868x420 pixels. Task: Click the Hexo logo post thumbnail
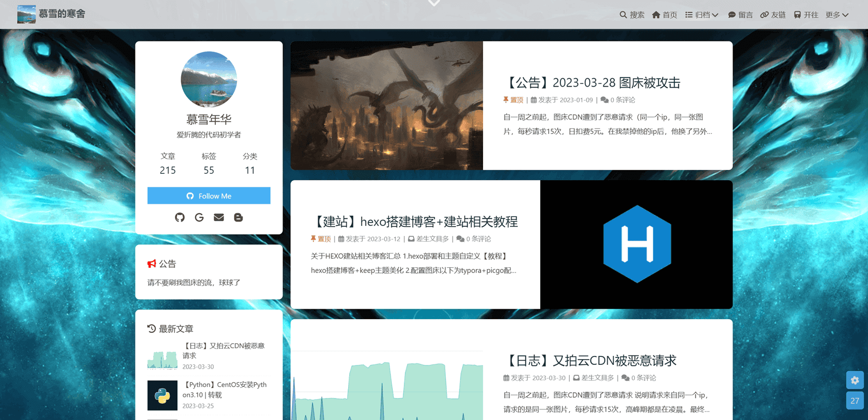pos(636,244)
